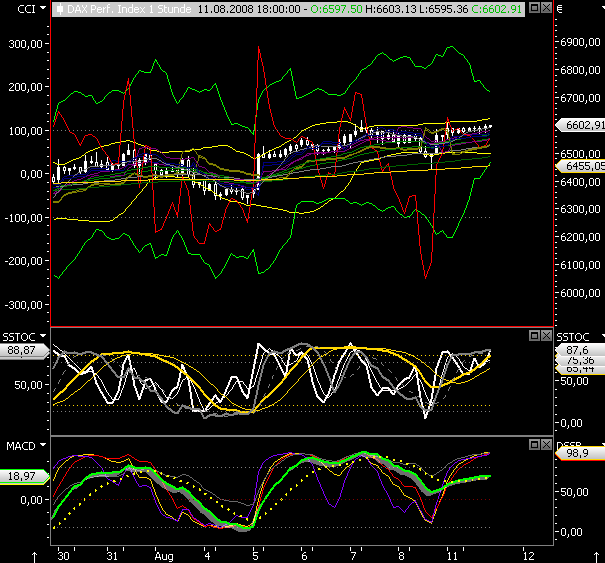Click the O:6597.50 open price value
605x563 pixels.
click(336, 9)
